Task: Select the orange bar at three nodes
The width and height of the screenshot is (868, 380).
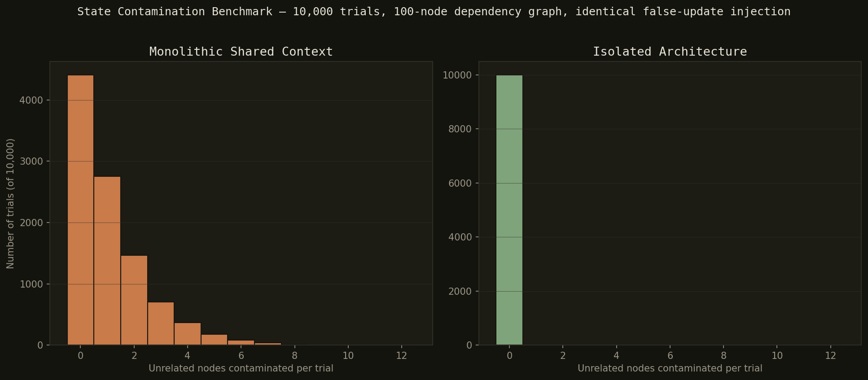Action: pos(161,323)
